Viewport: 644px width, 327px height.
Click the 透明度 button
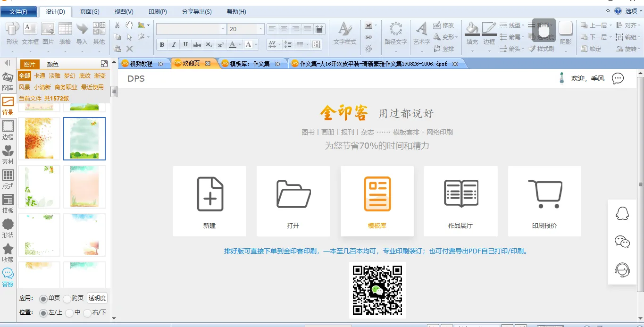[97, 298]
